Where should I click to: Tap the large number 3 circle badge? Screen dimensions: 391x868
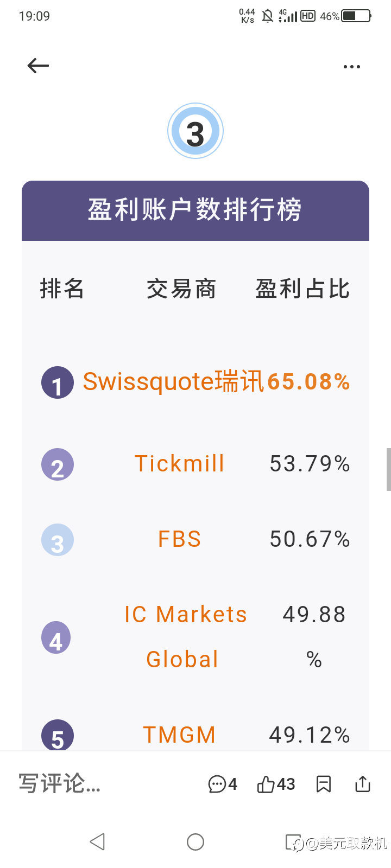pyautogui.click(x=195, y=131)
